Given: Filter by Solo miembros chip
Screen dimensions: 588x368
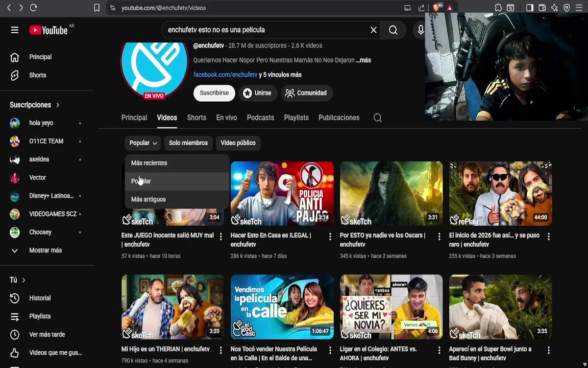Looking at the screenshot, I should (x=188, y=143).
